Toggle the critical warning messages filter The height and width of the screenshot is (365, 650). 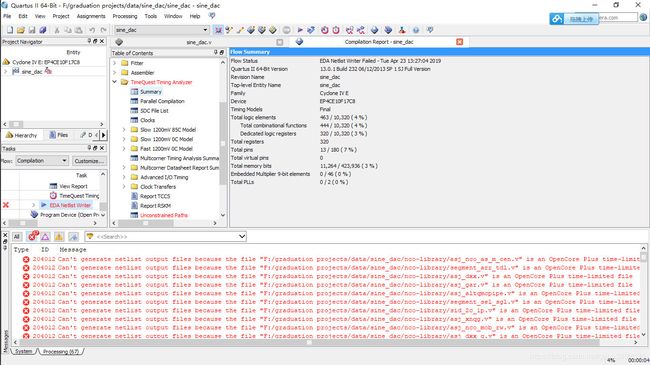45,236
